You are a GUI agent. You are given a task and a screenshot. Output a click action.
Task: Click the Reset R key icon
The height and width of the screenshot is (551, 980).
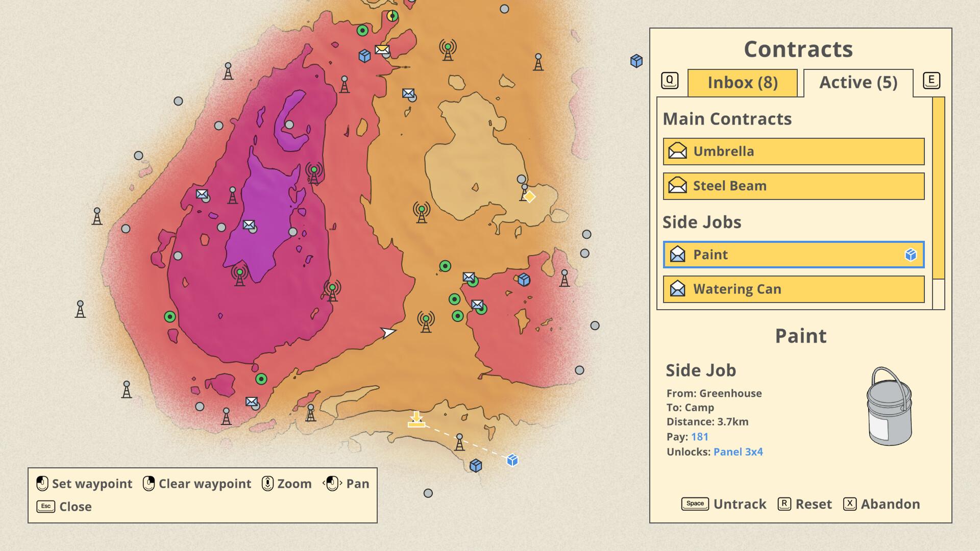(x=784, y=504)
